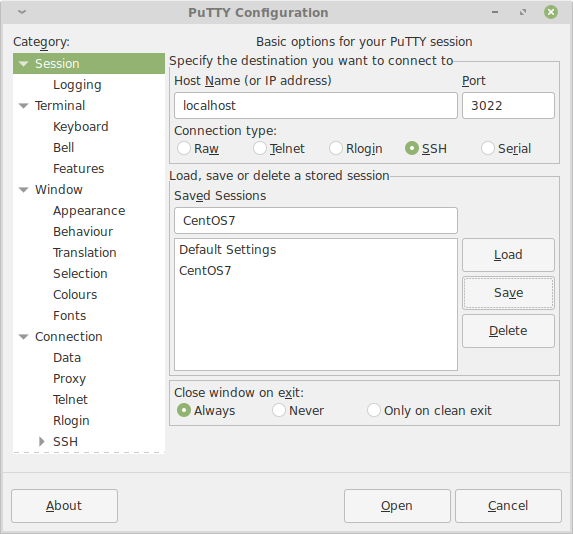Open the Logging settings category

click(77, 85)
